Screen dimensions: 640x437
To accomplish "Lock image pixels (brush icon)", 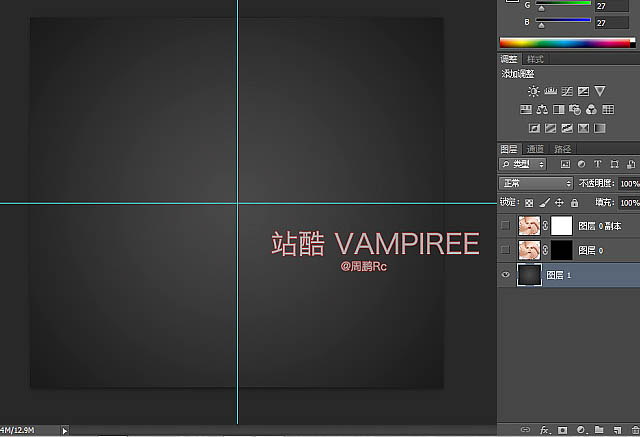I will 544,202.
